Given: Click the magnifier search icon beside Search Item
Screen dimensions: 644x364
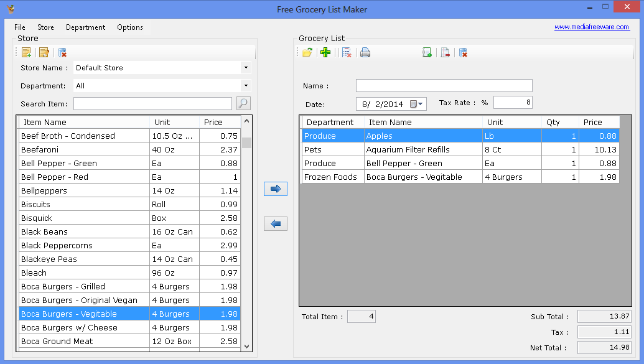Looking at the screenshot, I should (x=243, y=103).
